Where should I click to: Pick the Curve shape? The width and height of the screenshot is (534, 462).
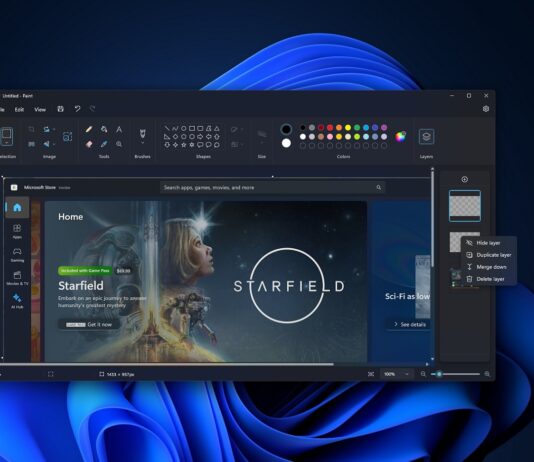(175, 128)
